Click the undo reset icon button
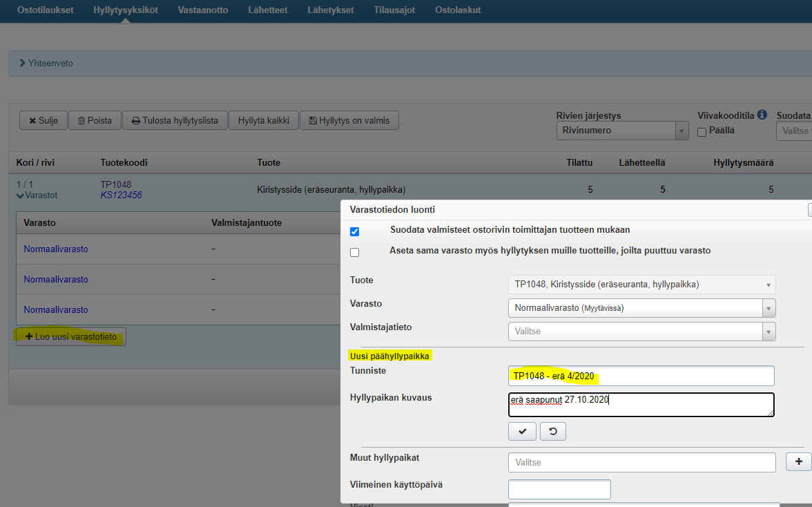Viewport: 812px width, 507px height. click(552, 432)
